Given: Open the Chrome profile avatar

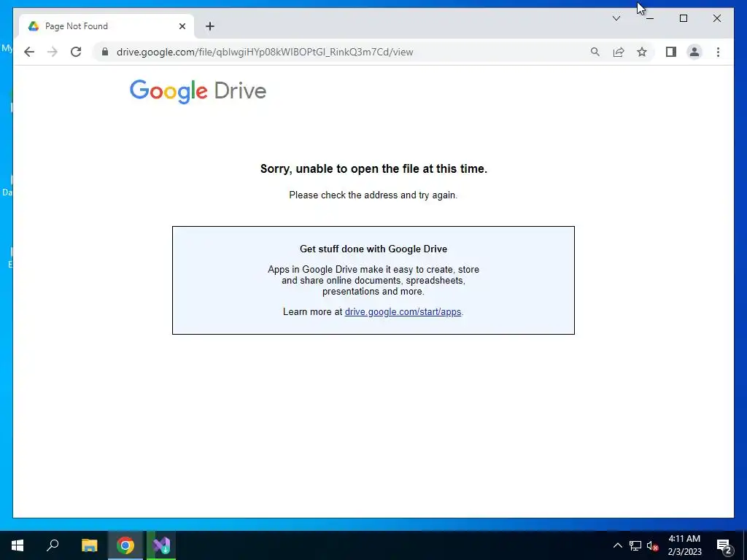Looking at the screenshot, I should (694, 52).
